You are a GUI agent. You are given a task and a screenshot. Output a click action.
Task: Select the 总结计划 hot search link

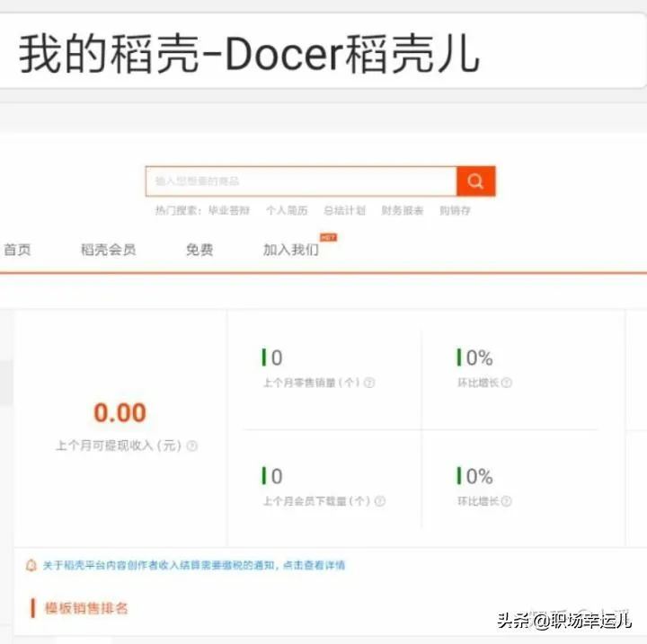[x=344, y=211]
